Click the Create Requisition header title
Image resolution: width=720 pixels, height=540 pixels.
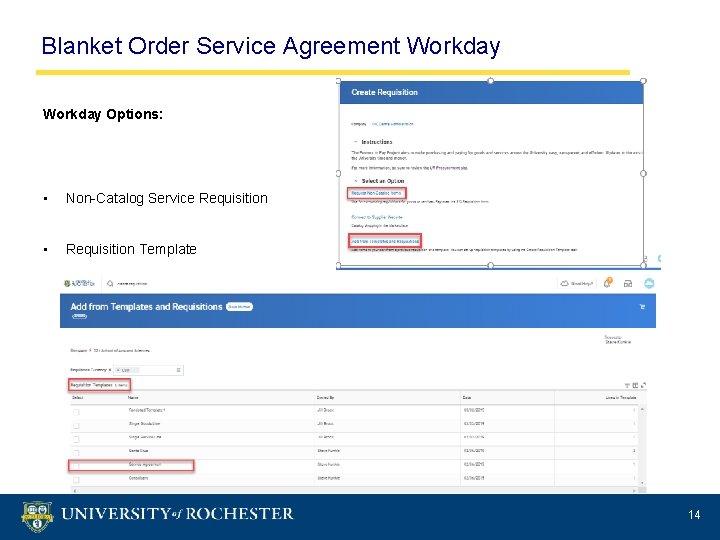coord(384,92)
